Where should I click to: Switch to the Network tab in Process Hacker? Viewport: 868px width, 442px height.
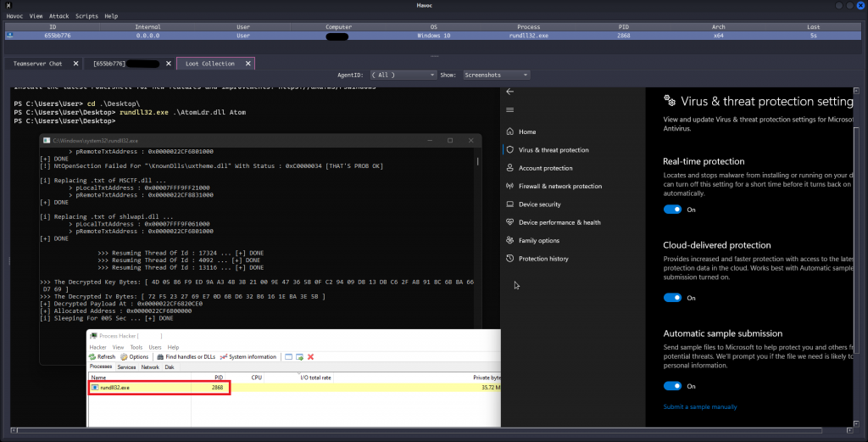click(150, 366)
